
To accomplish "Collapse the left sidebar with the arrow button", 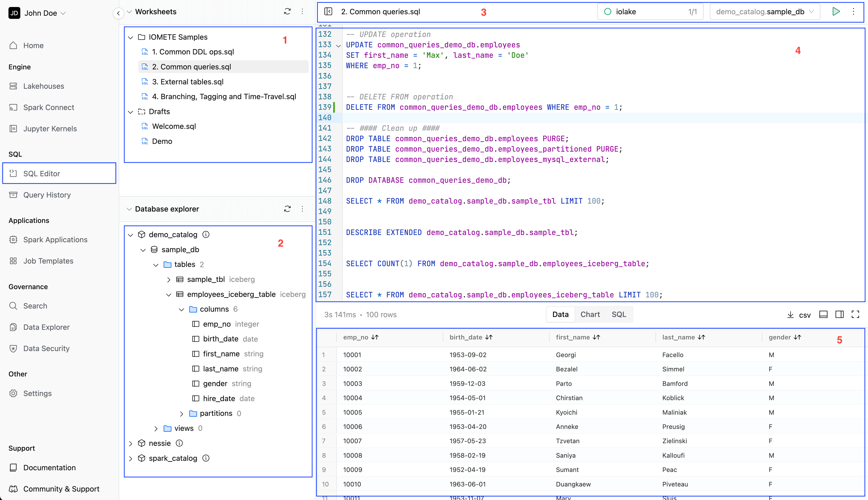I will point(118,13).
